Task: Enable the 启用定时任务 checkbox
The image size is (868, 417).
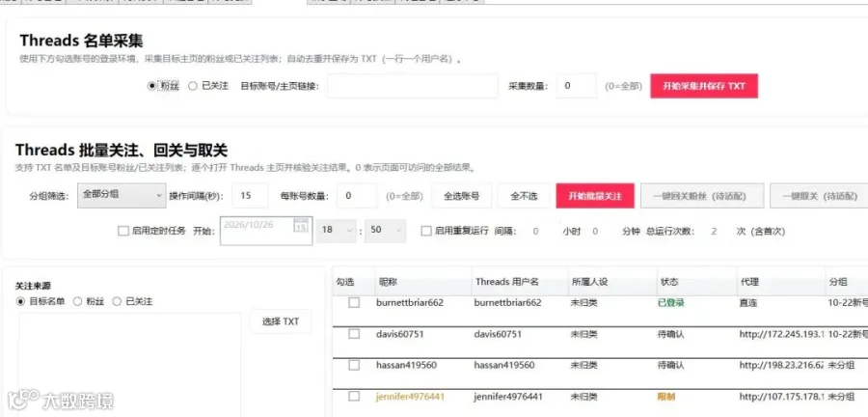Action: pyautogui.click(x=123, y=231)
